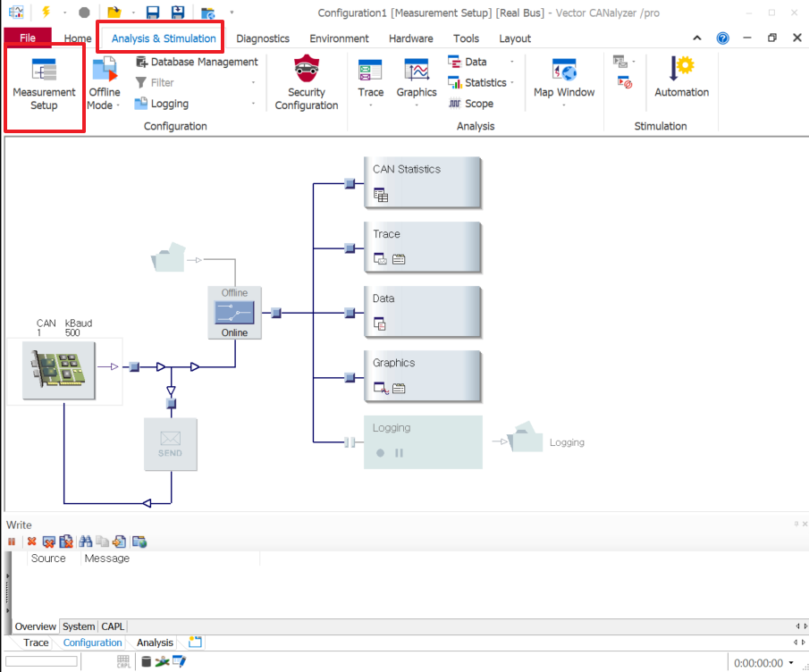Toggle the Offline/Online mode switch block

tap(235, 313)
